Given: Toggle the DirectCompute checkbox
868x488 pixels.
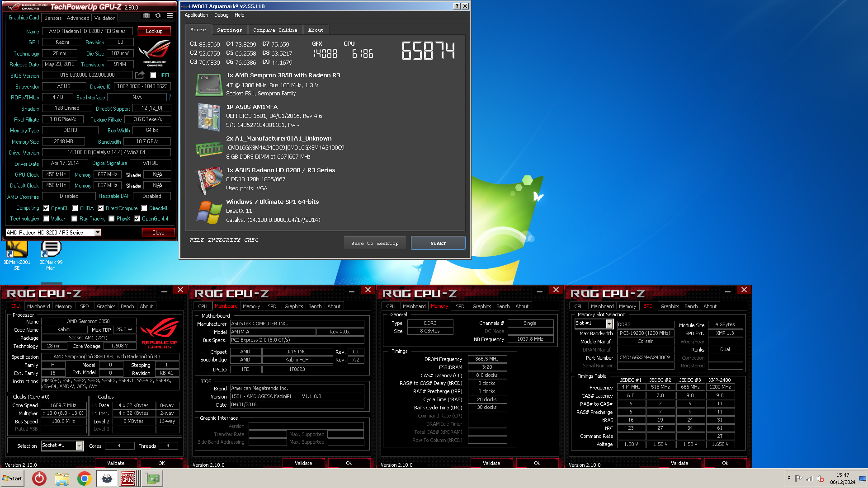Looking at the screenshot, I should tap(101, 208).
